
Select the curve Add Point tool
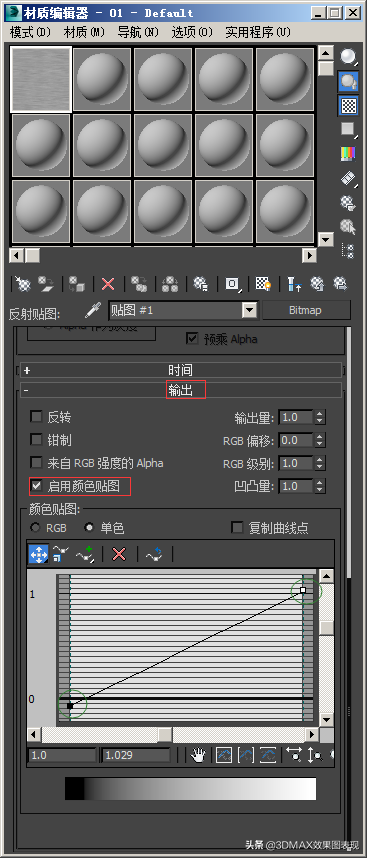[84, 554]
